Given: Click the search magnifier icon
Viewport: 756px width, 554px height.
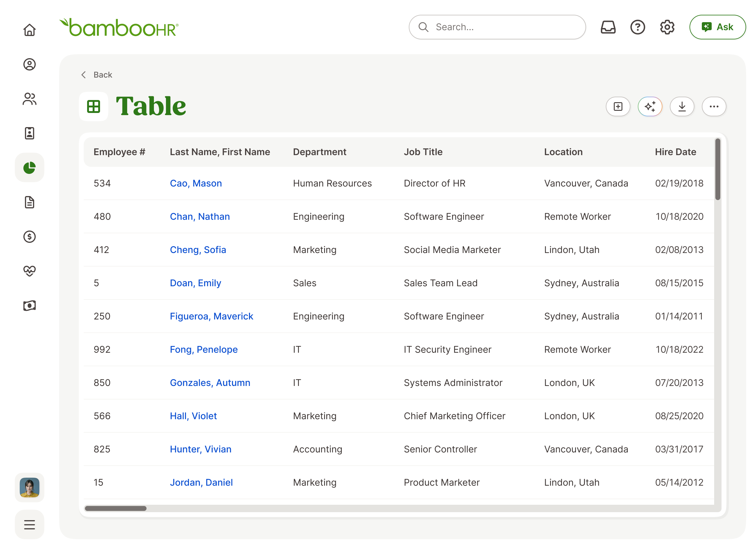Looking at the screenshot, I should [x=423, y=27].
